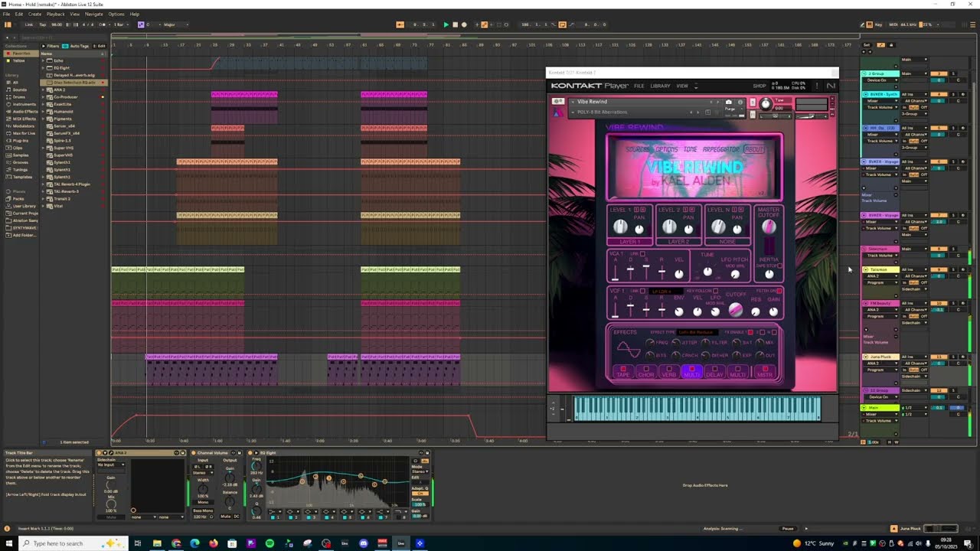Toggle the highlighted MULTI effect button

pyautogui.click(x=692, y=371)
